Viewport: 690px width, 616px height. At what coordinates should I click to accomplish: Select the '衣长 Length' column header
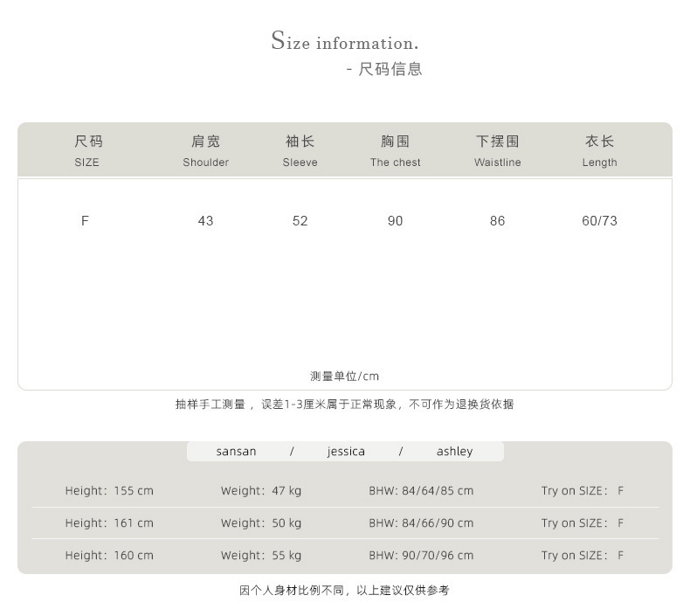pyautogui.click(x=599, y=150)
